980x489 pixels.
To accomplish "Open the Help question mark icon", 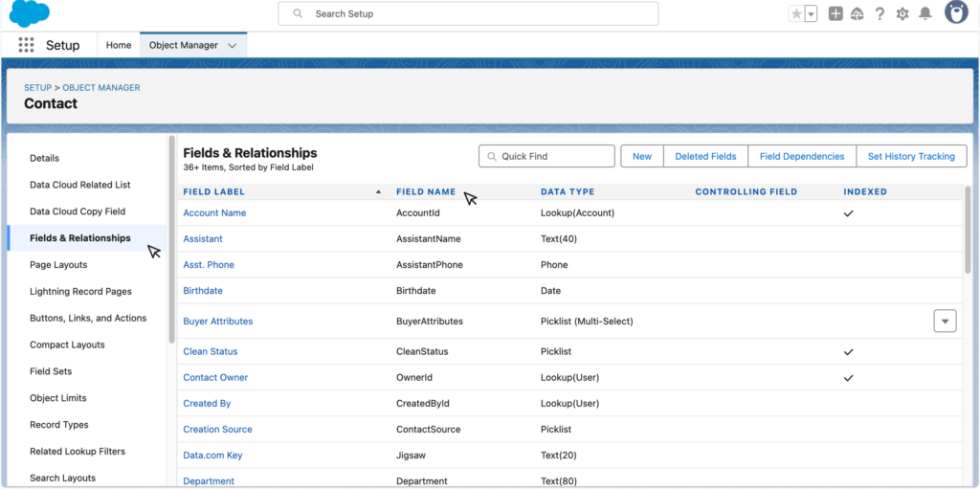I will click(880, 13).
